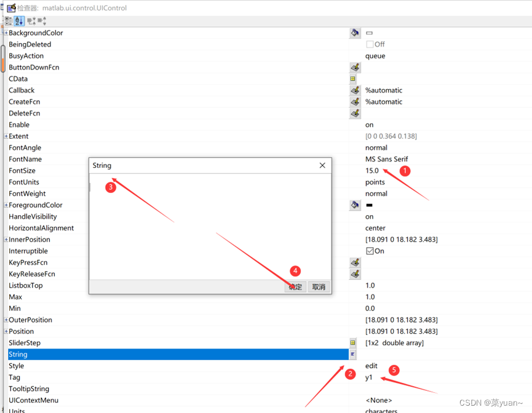
Task: Click the categorized view toolbar icon
Action: pyautogui.click(x=9, y=21)
